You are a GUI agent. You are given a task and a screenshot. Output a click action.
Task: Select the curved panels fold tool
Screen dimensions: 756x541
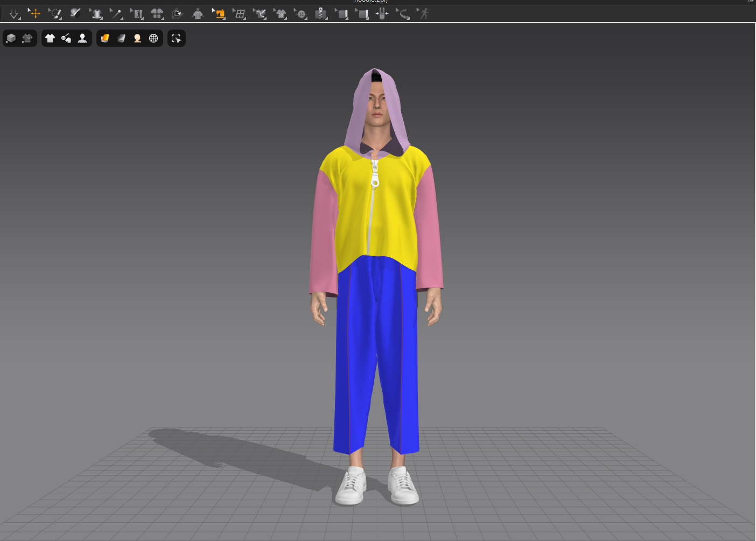[x=137, y=14]
